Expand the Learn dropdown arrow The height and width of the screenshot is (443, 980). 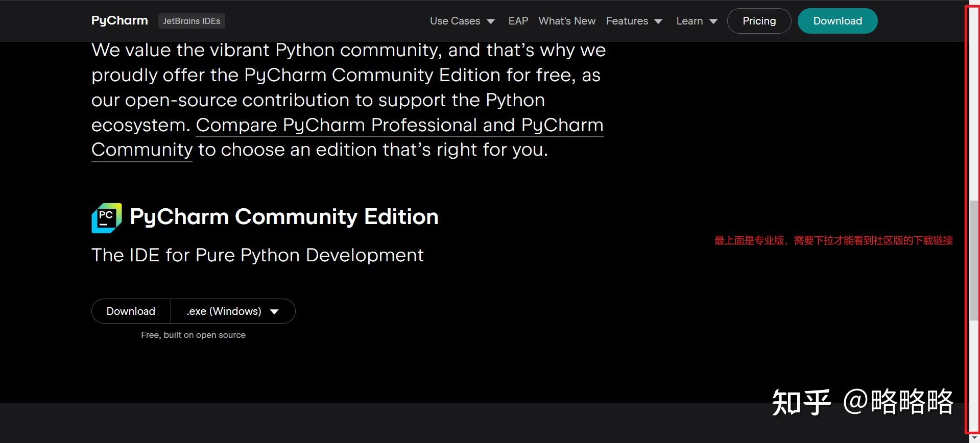pyautogui.click(x=713, y=21)
